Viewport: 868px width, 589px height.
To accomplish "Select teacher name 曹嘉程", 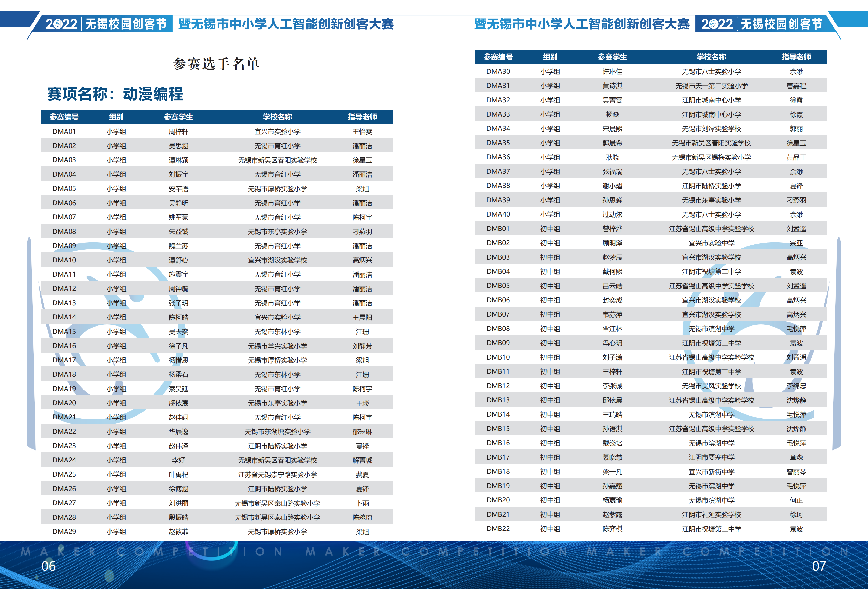I will click(x=796, y=86).
